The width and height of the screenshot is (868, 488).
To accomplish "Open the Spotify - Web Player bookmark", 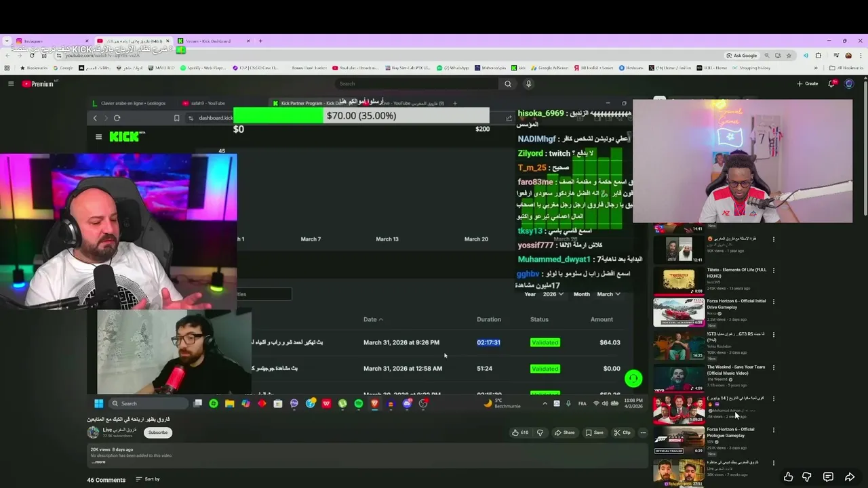I will pyautogui.click(x=203, y=68).
